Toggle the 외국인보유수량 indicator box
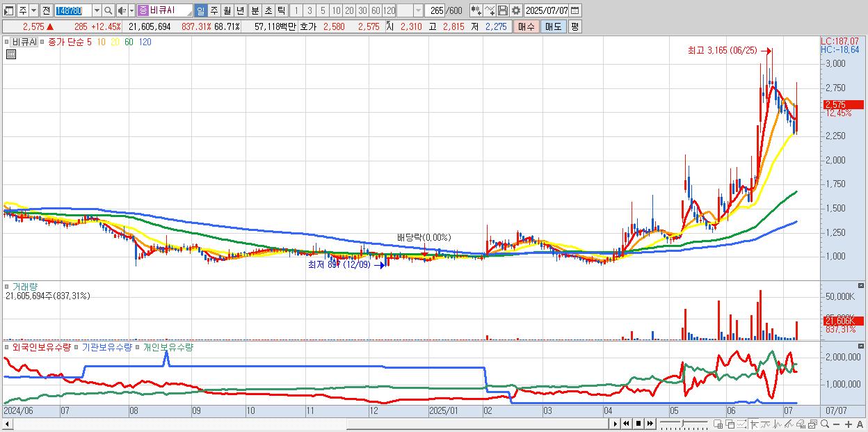This screenshot has height=432, width=868. (8, 346)
